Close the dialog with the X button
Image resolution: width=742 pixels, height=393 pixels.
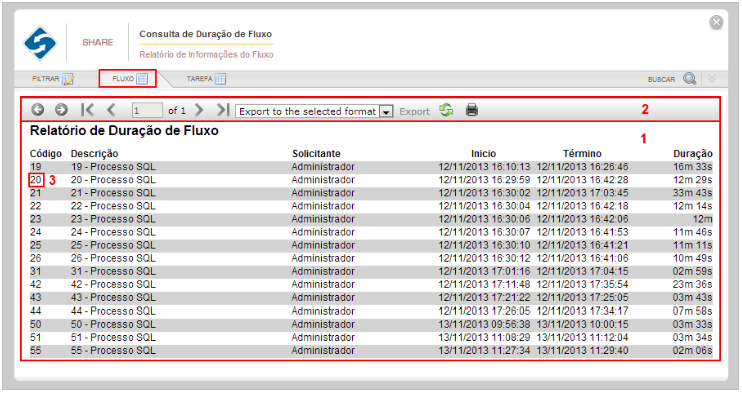pos(716,22)
